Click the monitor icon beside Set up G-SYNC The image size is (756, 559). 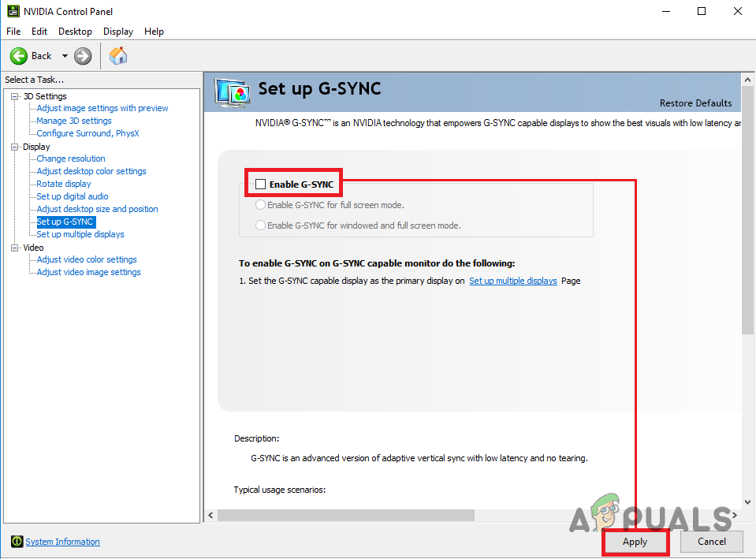coord(232,91)
